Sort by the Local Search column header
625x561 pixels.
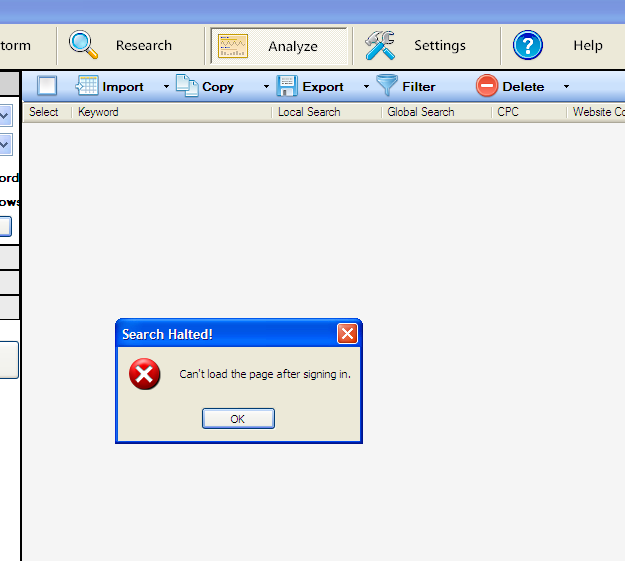coord(309,112)
